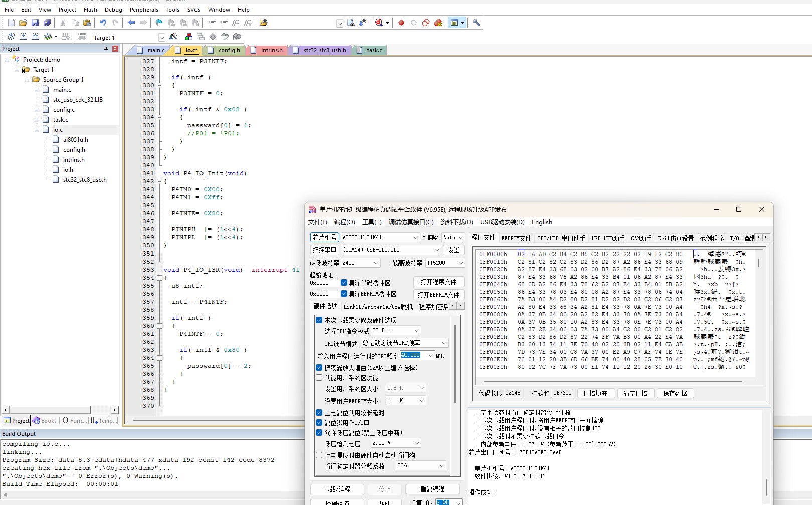The width and height of the screenshot is (812, 505).
Task: Open the EEPROM file tab in programmer
Action: [516, 238]
